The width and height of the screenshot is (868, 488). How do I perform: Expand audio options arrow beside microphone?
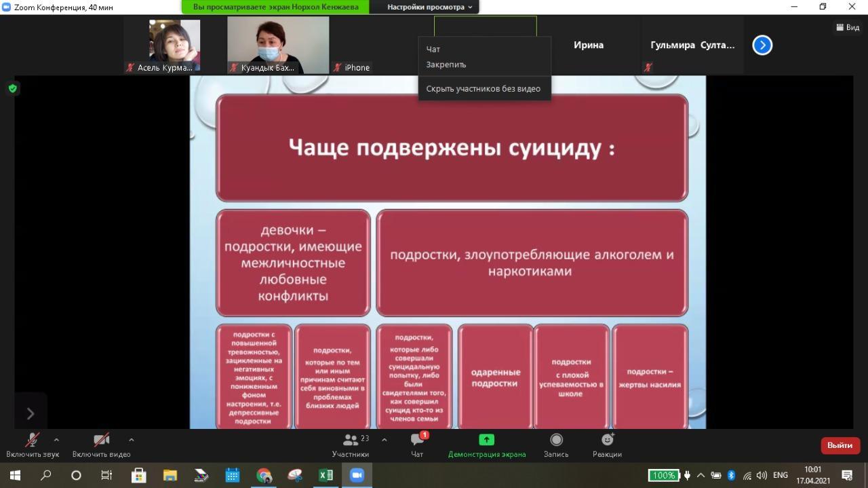click(x=56, y=440)
